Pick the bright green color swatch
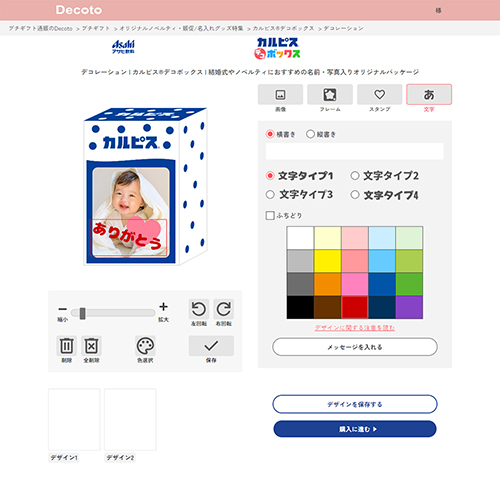This screenshot has width=500, height=495. pos(409,284)
